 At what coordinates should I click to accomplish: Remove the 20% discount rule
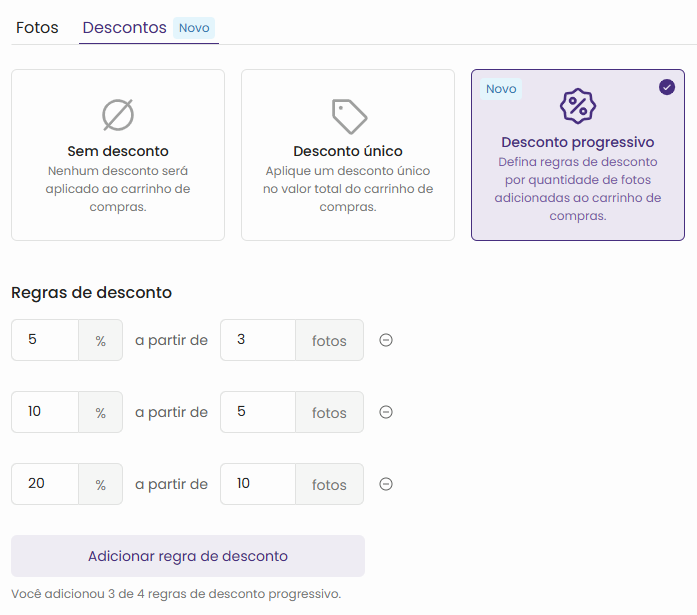point(386,484)
